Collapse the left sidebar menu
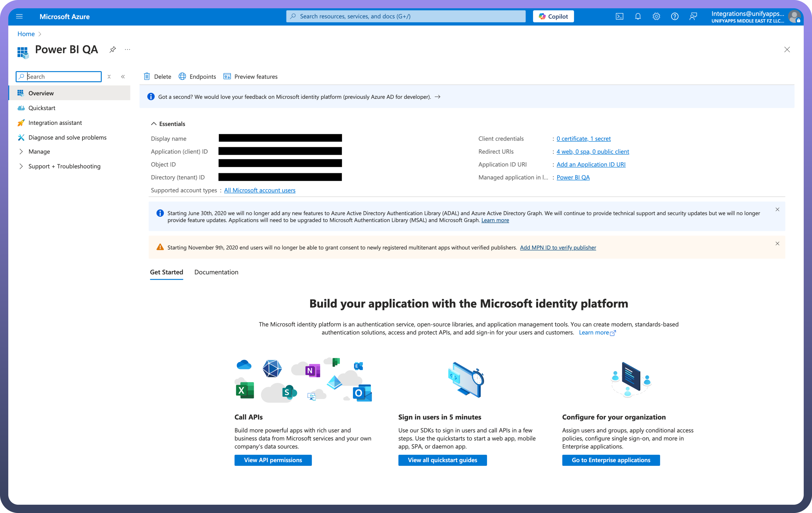Screen dimensions: 812x513 coord(123,77)
